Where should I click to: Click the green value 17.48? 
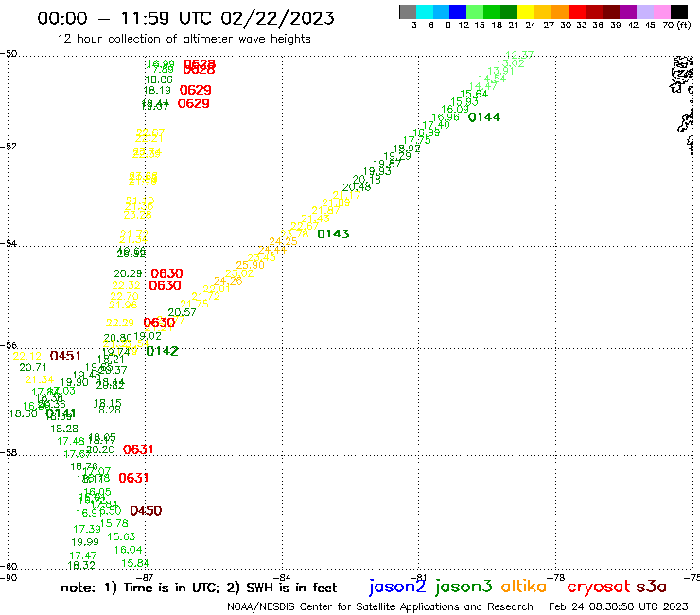[71, 441]
